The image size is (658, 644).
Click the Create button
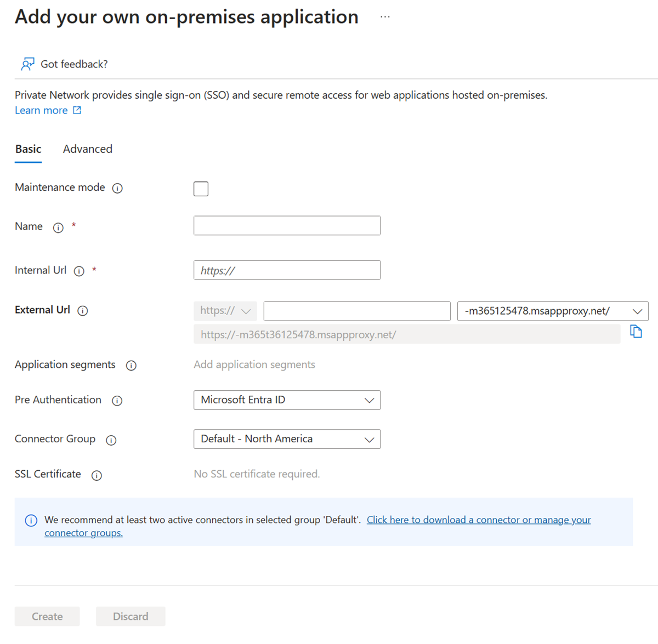47,616
